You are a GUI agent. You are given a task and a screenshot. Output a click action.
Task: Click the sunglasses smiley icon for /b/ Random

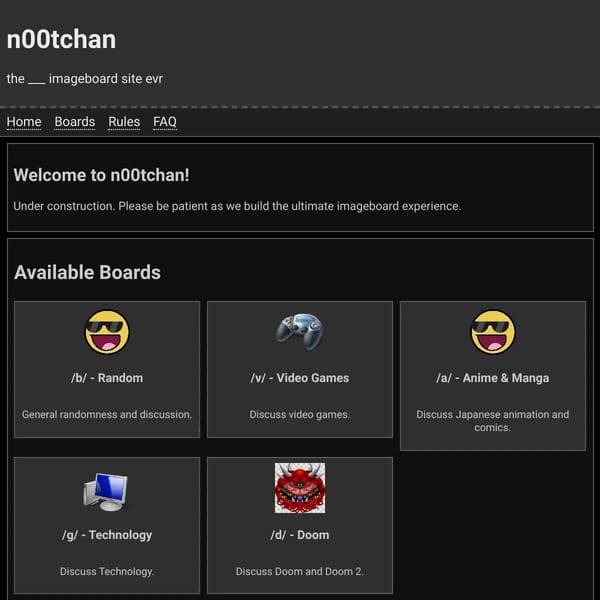[107, 332]
